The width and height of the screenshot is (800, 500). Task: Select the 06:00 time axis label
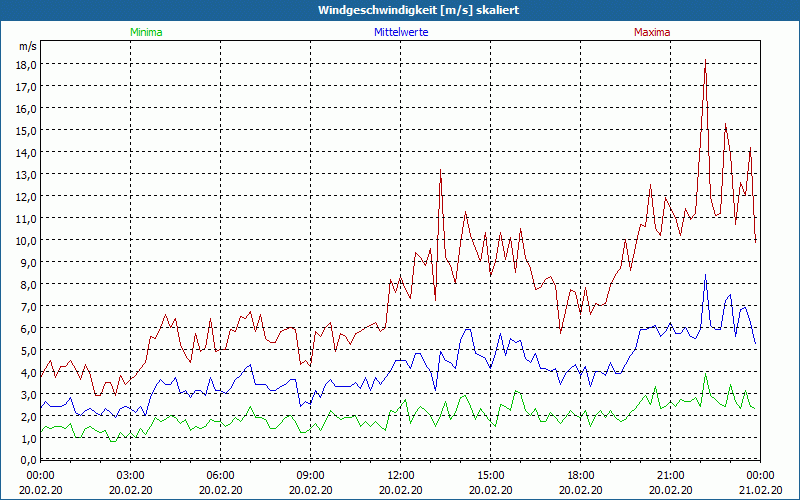(x=220, y=475)
